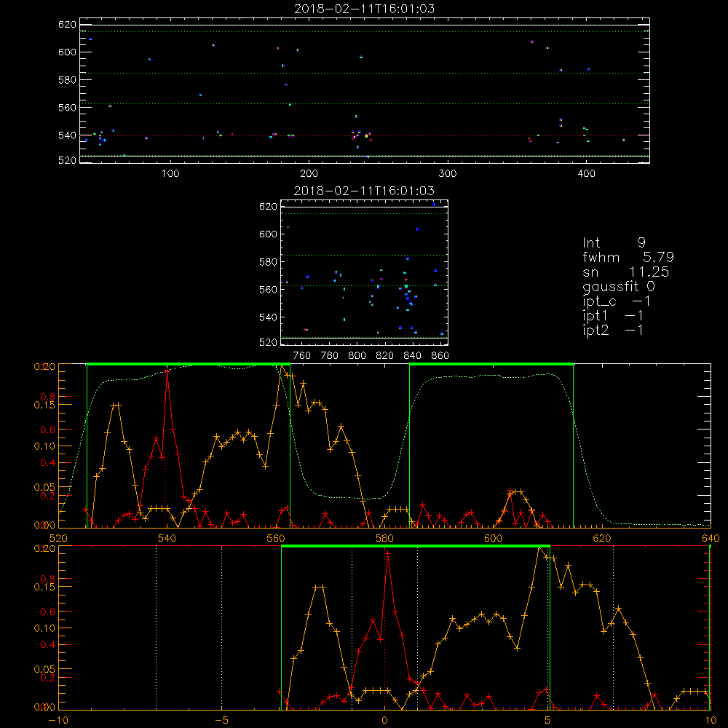The height and width of the screenshot is (728, 728).
Task: Click the 'sn 11.25' readout
Action: [x=626, y=272]
